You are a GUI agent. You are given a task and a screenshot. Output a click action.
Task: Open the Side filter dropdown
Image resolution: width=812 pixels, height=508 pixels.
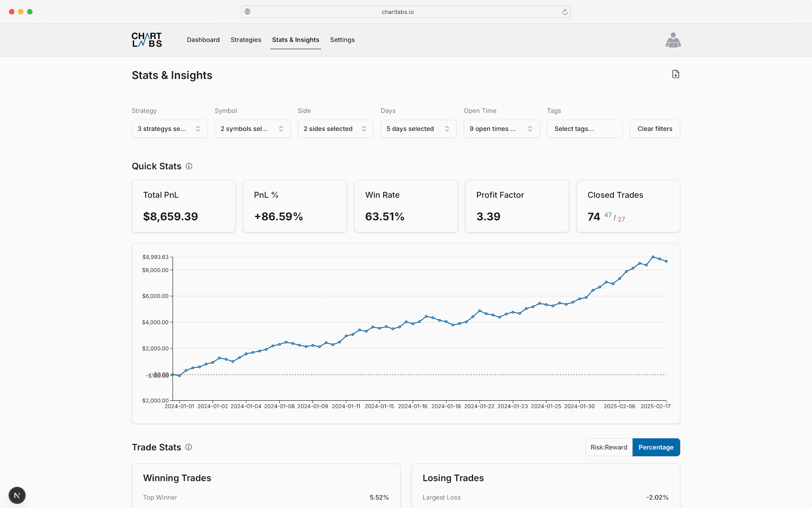pyautogui.click(x=335, y=129)
